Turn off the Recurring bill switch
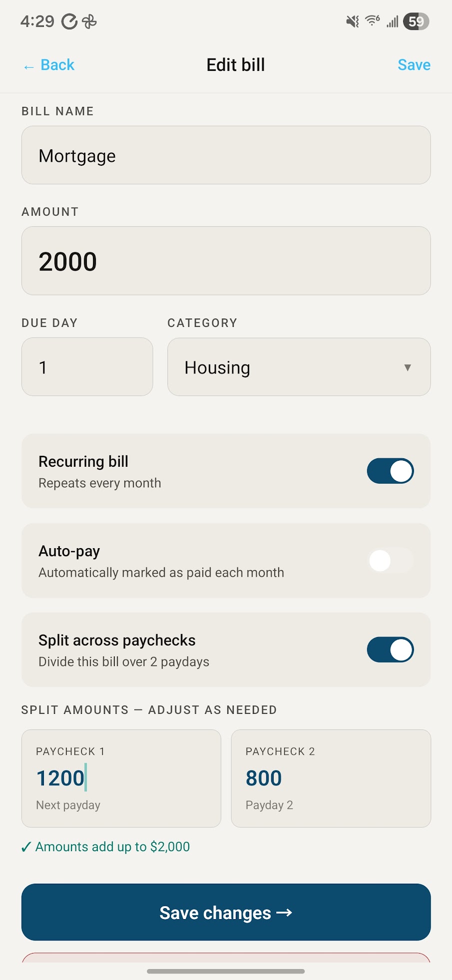Viewport: 452px width, 980px height. pos(390,471)
